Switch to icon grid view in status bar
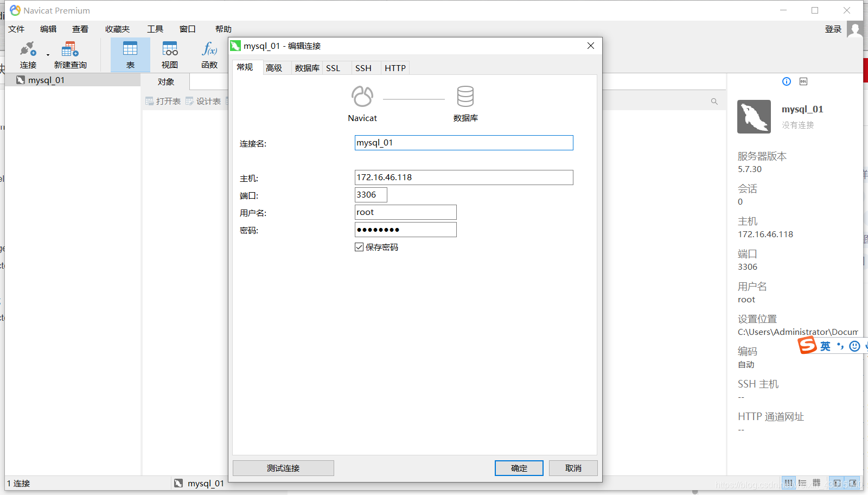Viewport: 868px width, 495px height. point(788,483)
